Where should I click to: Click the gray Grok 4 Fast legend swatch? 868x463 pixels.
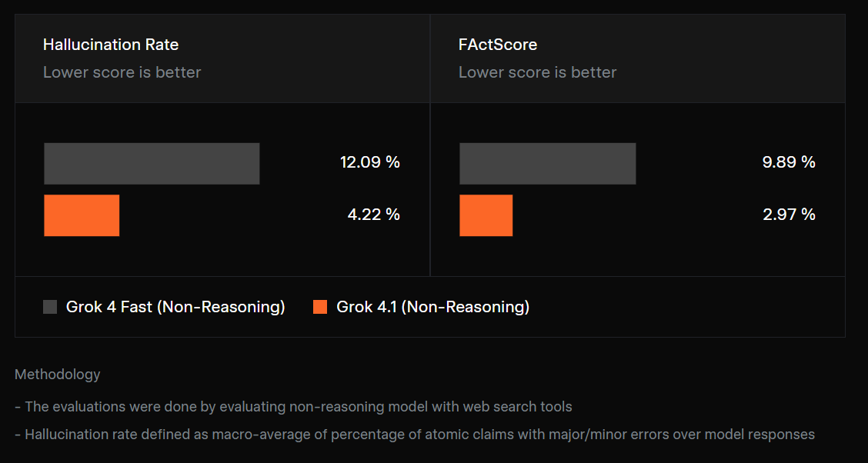pyautogui.click(x=50, y=307)
